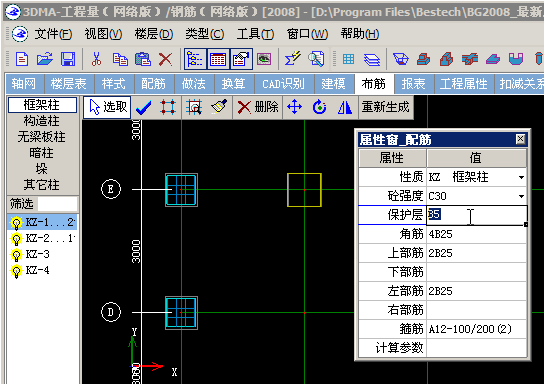Cut selection with scissors icon
The image size is (544, 384).
[96, 59]
